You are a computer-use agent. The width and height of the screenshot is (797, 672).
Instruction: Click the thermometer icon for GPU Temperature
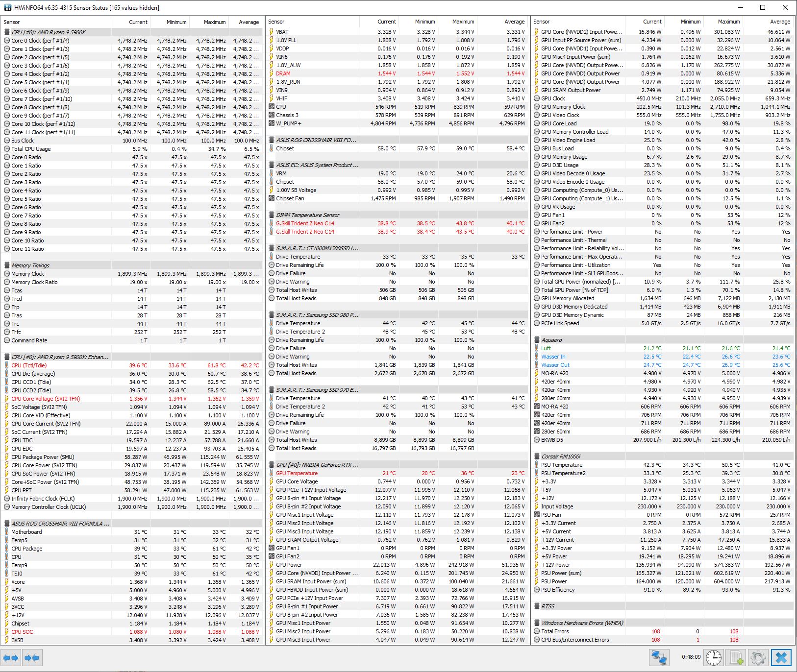pyautogui.click(x=272, y=473)
